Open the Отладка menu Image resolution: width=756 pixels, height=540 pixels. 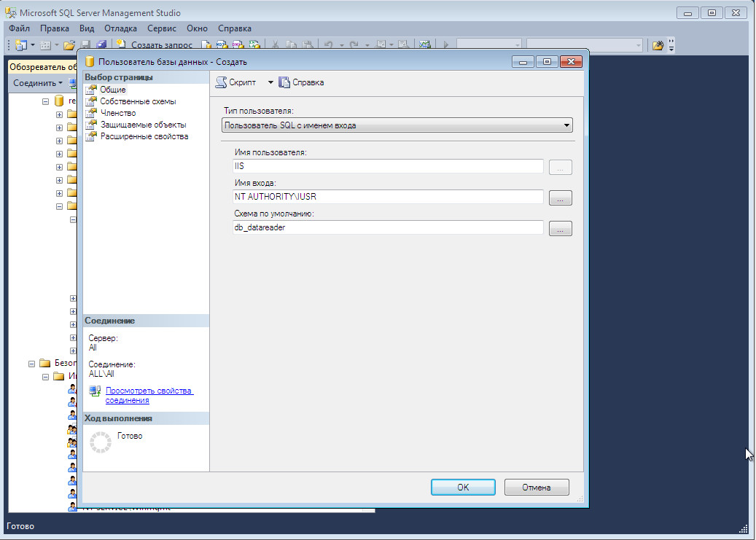120,28
